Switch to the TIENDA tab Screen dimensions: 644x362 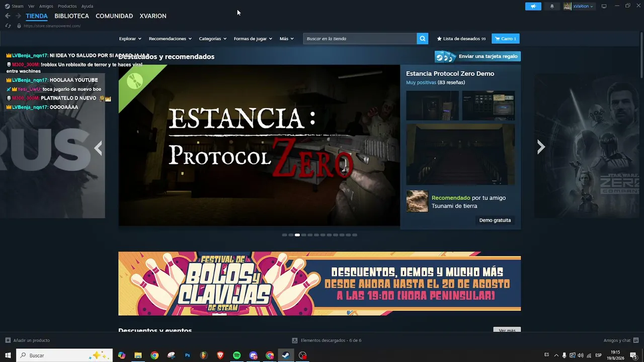pos(37,16)
